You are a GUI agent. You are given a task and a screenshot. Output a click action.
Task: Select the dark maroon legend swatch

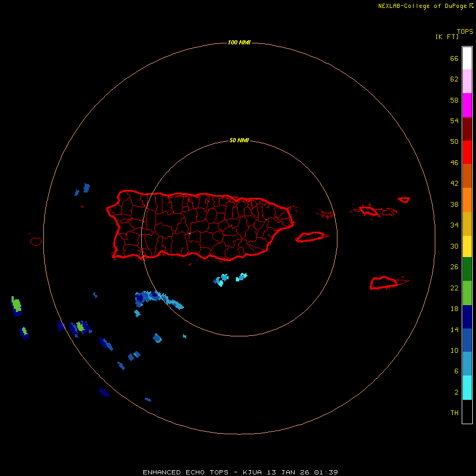tap(467, 129)
